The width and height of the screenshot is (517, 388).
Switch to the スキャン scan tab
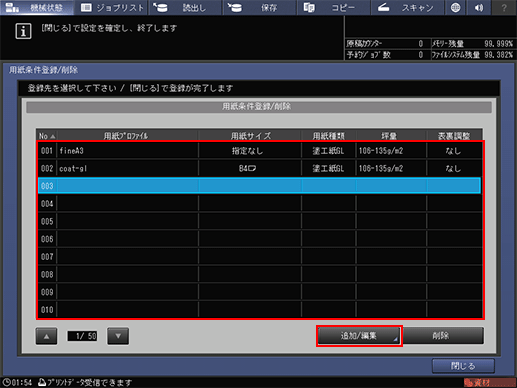point(407,7)
